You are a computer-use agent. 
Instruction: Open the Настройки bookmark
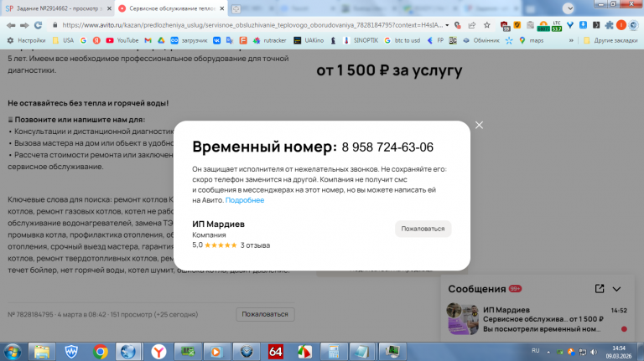[x=26, y=40]
